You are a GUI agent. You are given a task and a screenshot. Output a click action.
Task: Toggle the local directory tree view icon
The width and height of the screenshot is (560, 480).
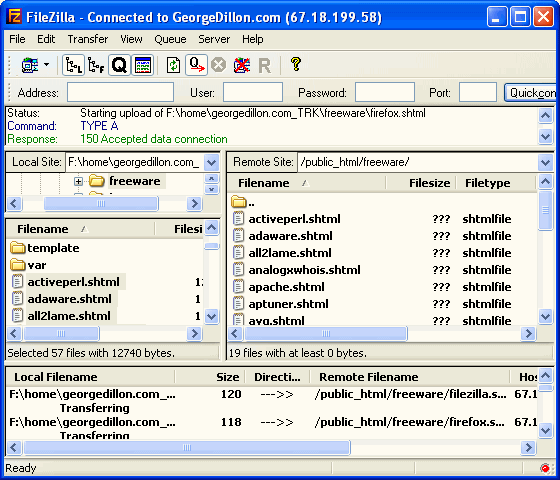tap(74, 65)
